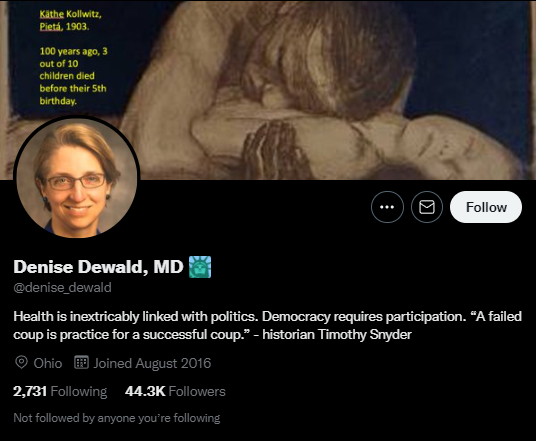
Task: Click the envelope message icon
Action: pos(427,207)
